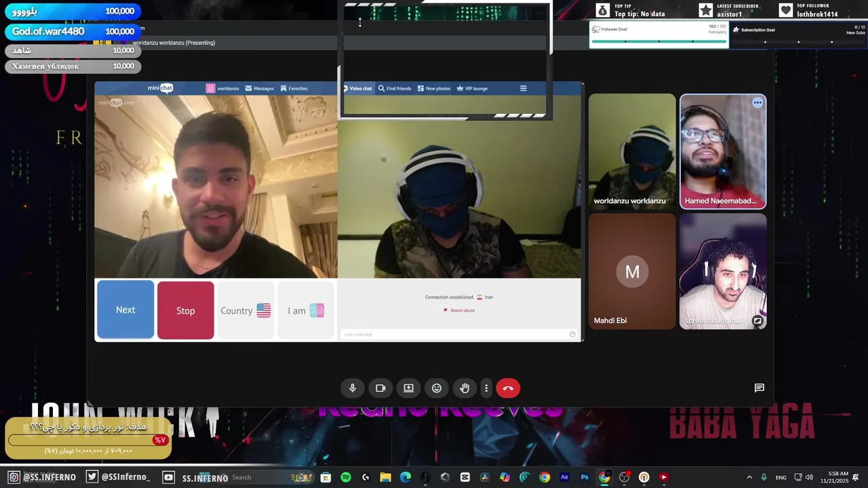
Task: Select the screenslaven participant tile
Action: (x=723, y=272)
